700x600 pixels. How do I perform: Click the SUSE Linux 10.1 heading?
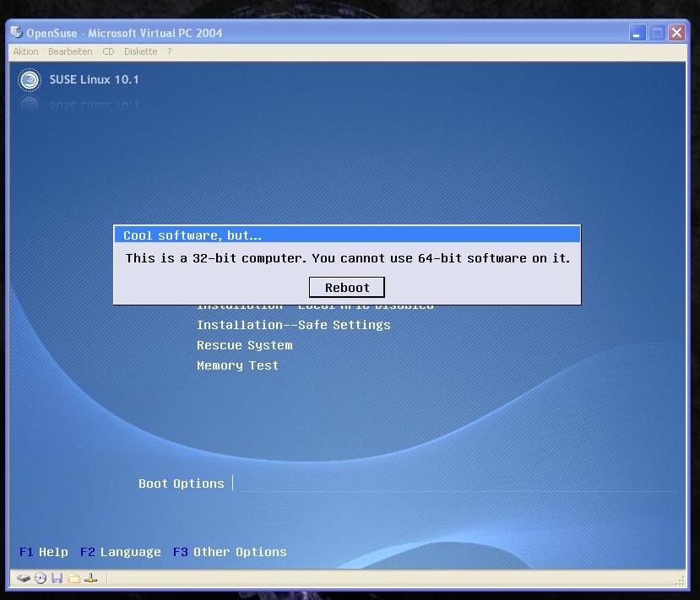coord(95,80)
